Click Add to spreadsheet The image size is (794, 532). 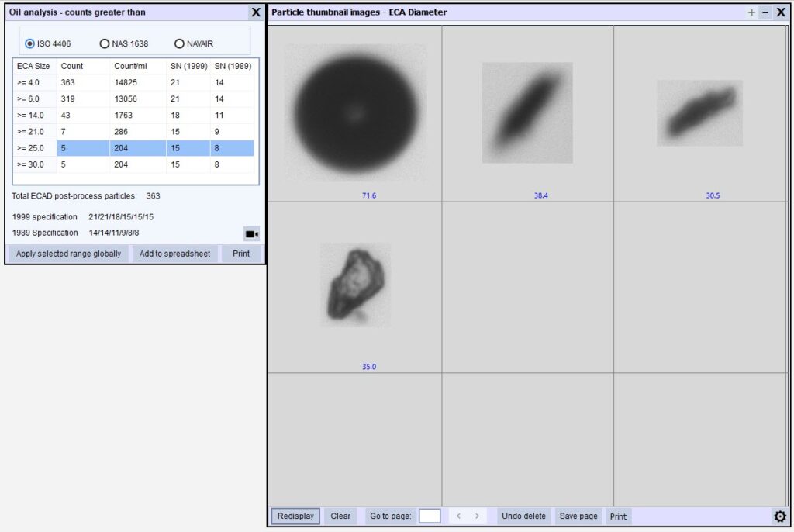click(175, 254)
